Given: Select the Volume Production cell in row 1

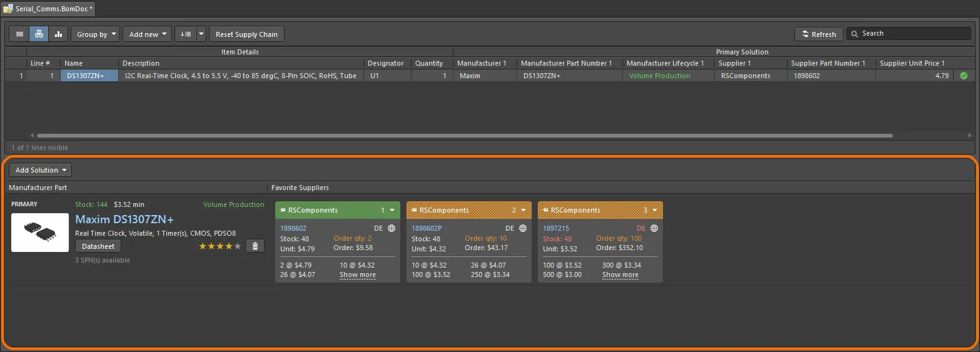Looking at the screenshot, I should tap(669, 76).
